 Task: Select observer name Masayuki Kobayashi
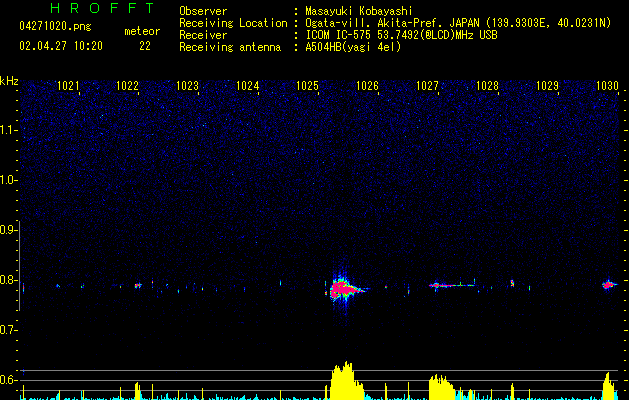click(x=358, y=11)
